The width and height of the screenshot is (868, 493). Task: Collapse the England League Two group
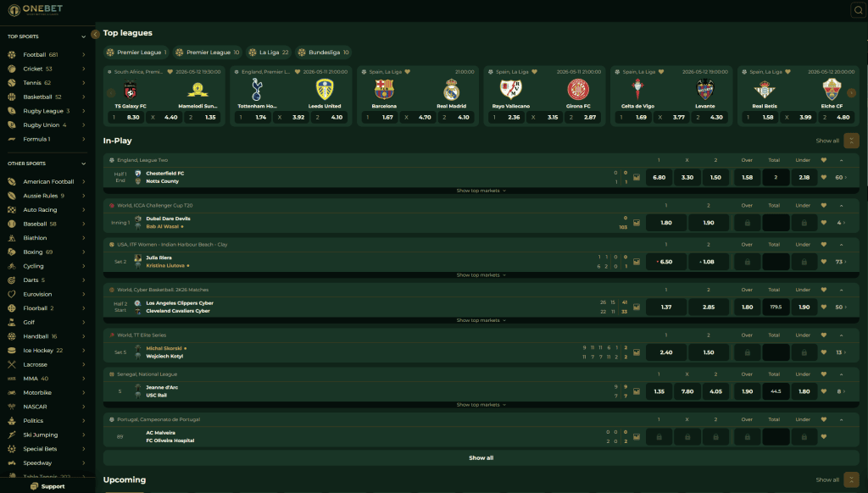point(842,160)
